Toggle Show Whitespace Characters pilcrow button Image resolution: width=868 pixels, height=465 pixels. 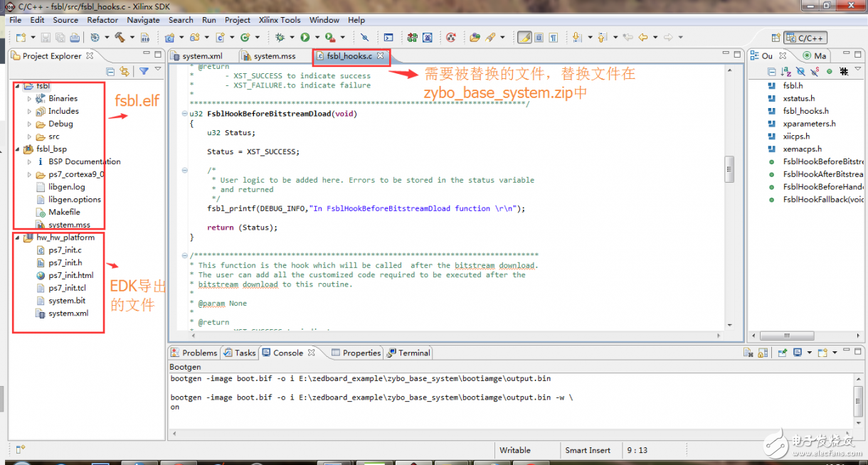coord(553,37)
